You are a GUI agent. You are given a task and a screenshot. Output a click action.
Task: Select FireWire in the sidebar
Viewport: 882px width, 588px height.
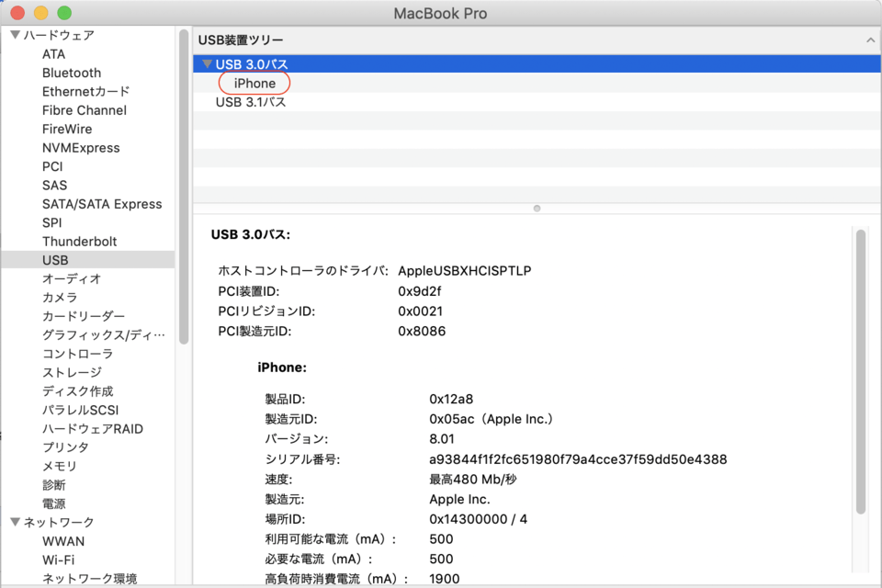pyautogui.click(x=67, y=129)
